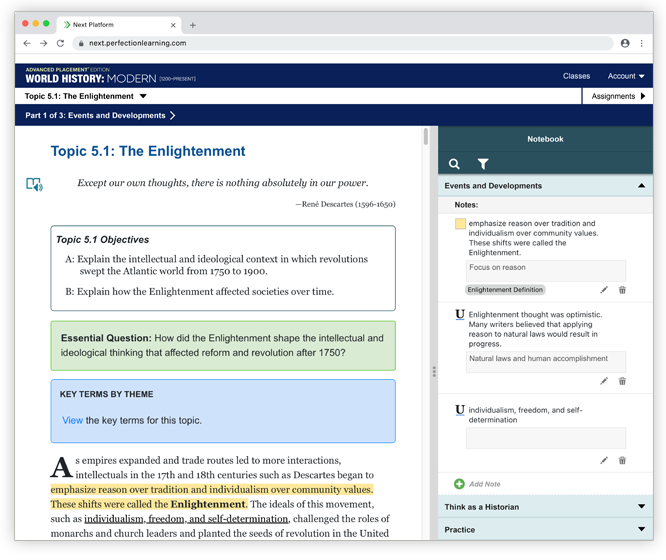Open the Topic 5.1 dropdown arrow

coord(143,96)
